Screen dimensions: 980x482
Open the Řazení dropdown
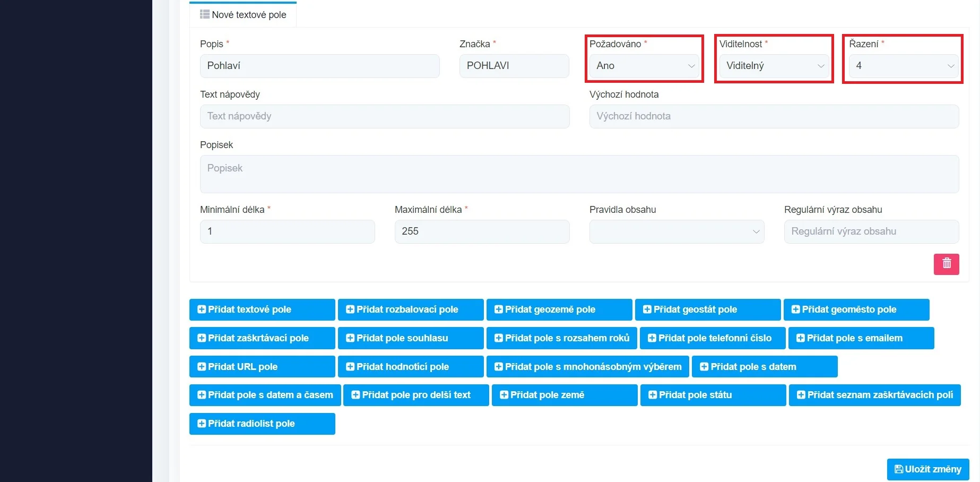pos(904,66)
